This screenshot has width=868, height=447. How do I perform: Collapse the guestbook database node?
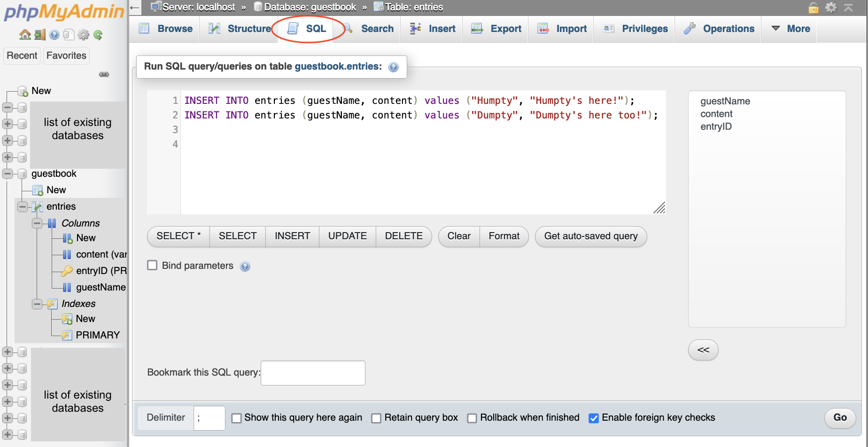(7, 174)
